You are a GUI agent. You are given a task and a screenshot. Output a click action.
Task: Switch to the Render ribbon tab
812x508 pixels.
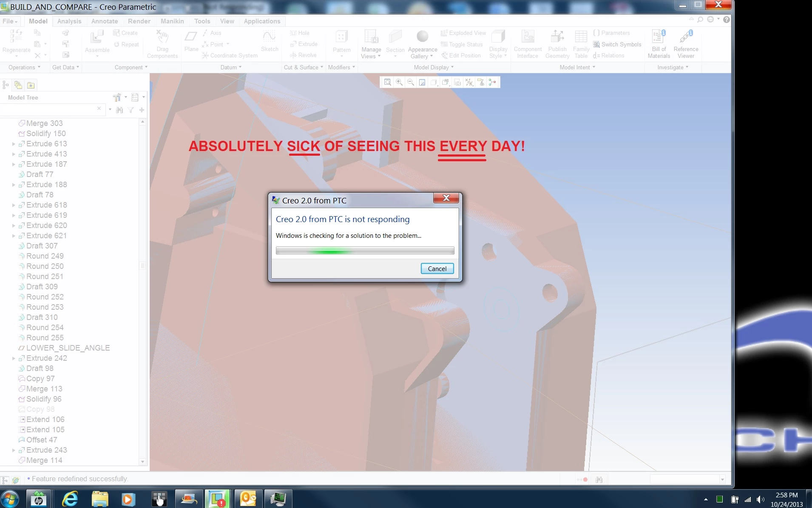click(139, 21)
